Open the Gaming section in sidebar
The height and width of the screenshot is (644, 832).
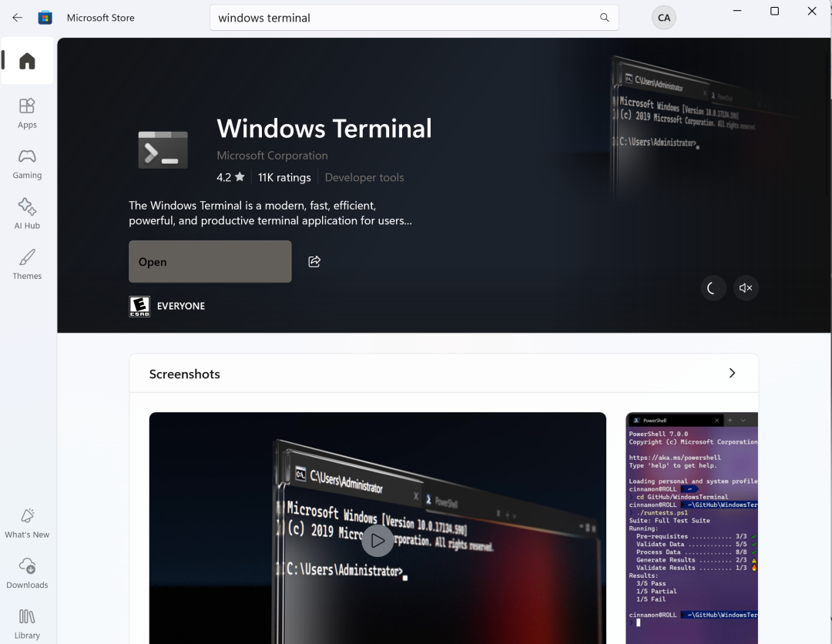[x=27, y=163]
